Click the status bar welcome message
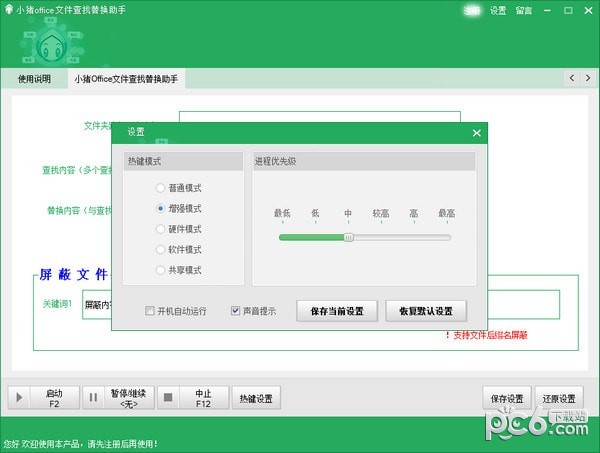The width and height of the screenshot is (600, 453). [x=80, y=444]
